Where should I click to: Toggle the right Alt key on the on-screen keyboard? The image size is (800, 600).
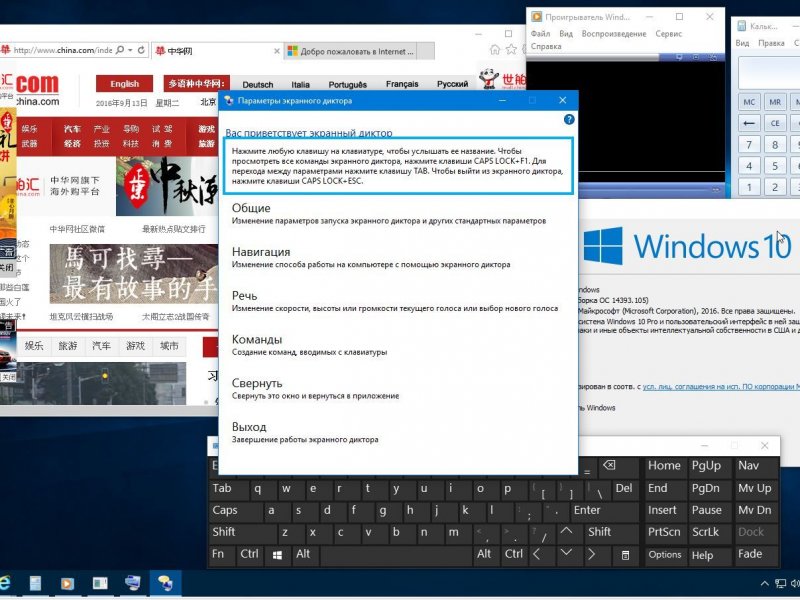(484, 554)
